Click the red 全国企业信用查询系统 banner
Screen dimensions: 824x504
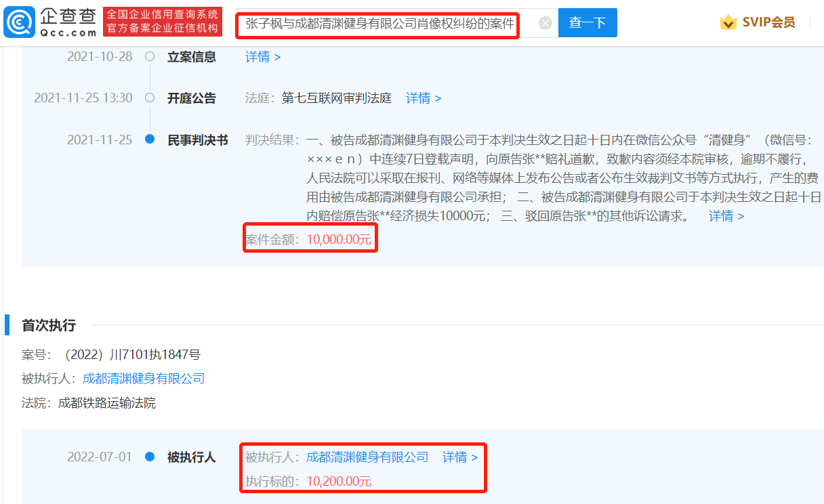163,22
